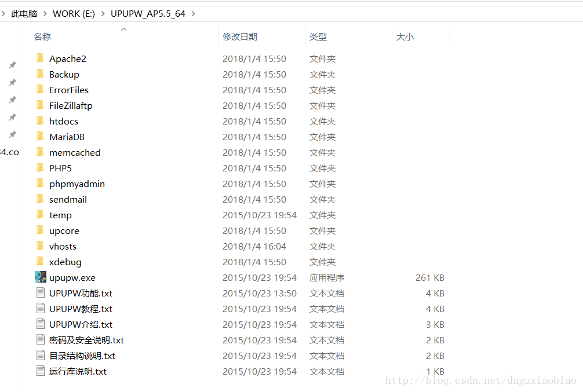Click the ErrorFiles folder icon

40,90
